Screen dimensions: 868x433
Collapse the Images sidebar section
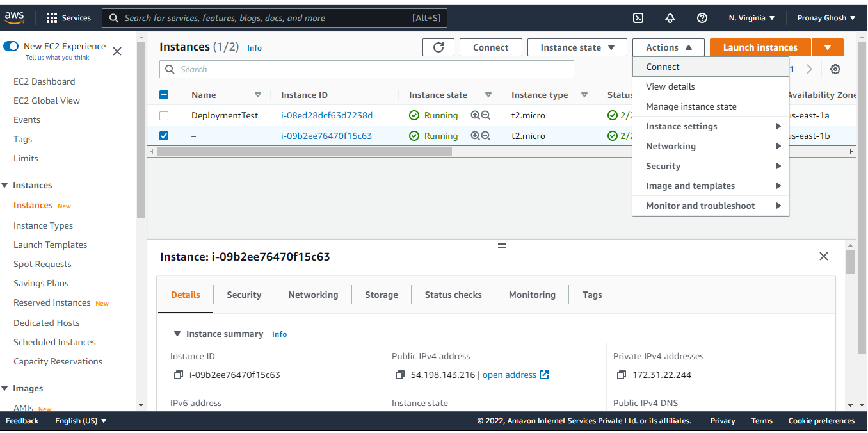tap(4, 388)
